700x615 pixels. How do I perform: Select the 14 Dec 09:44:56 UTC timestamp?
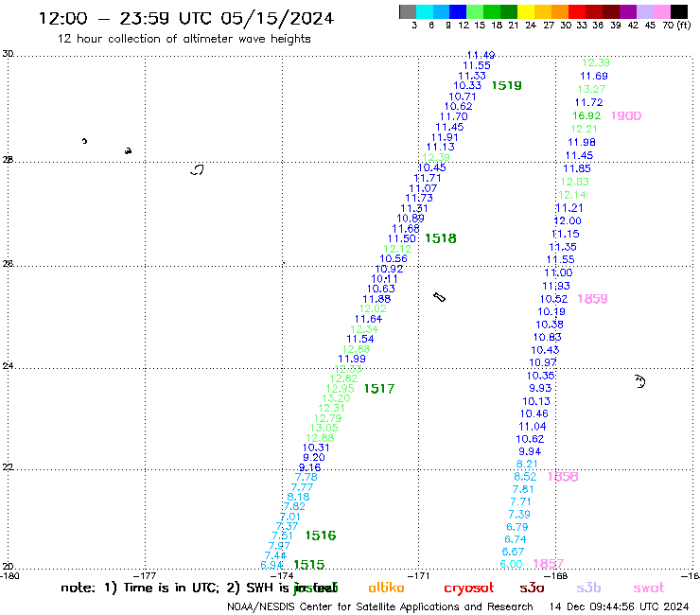click(619, 606)
